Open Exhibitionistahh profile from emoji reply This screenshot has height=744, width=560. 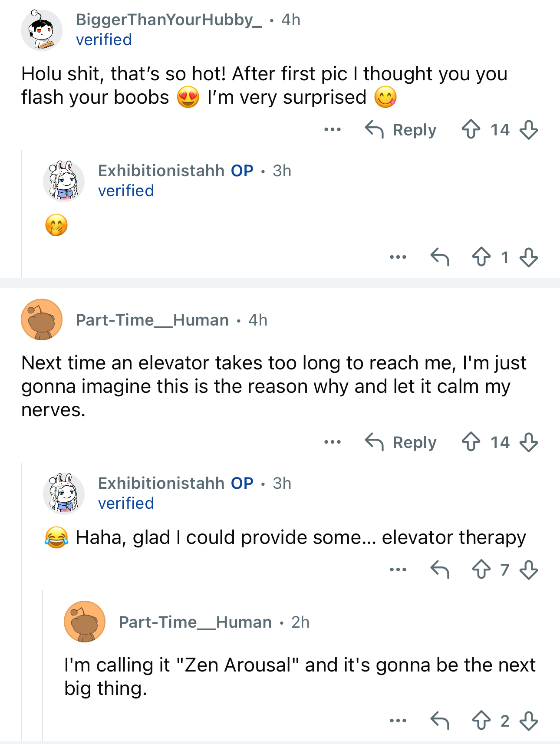point(161,171)
